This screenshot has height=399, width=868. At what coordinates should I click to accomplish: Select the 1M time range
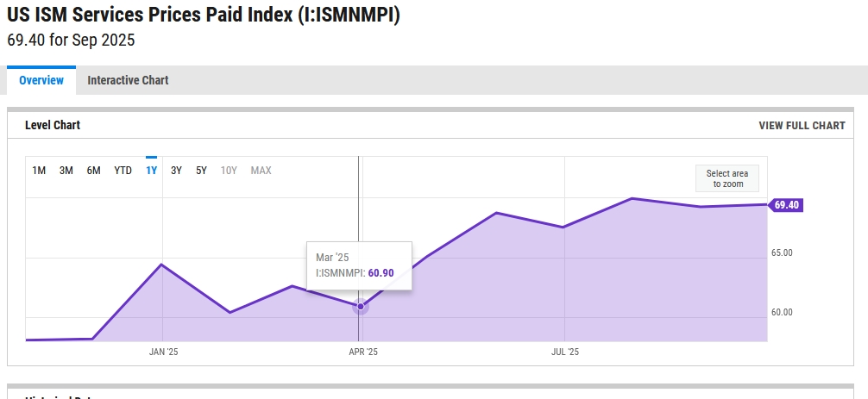pos(39,171)
